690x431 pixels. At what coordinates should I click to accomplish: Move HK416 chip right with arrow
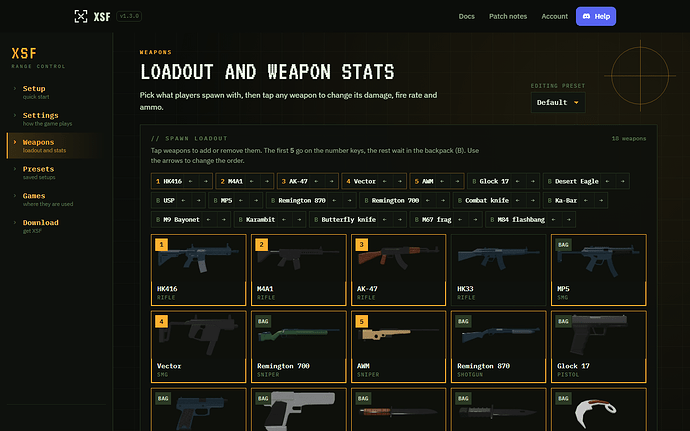pyautogui.click(x=206, y=181)
